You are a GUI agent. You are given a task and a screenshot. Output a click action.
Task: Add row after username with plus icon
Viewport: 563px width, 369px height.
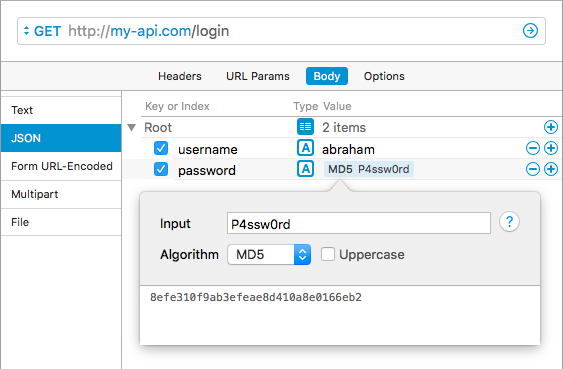point(551,148)
